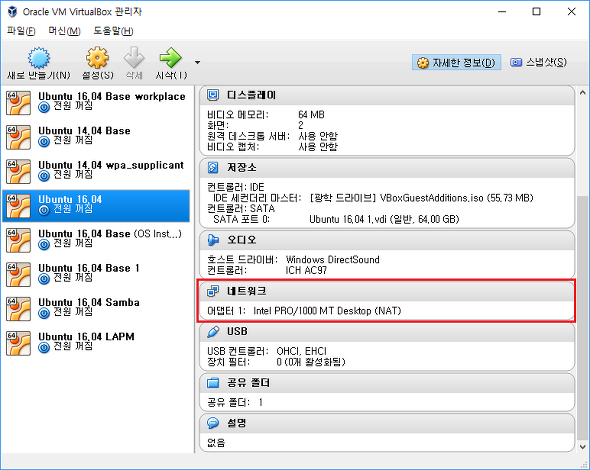The width and height of the screenshot is (590, 470).
Task: Select the Ubuntu 16.04 Base 1 VM
Action: (96, 274)
